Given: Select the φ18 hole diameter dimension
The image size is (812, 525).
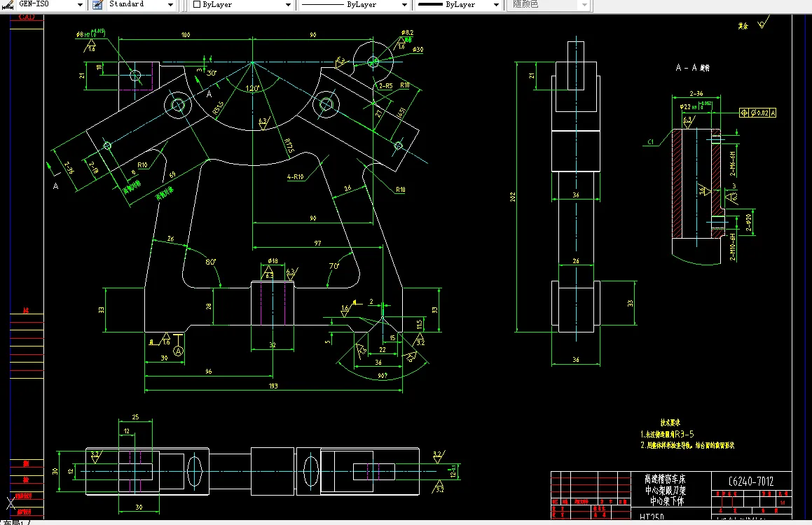Looking at the screenshot, I should (x=273, y=261).
